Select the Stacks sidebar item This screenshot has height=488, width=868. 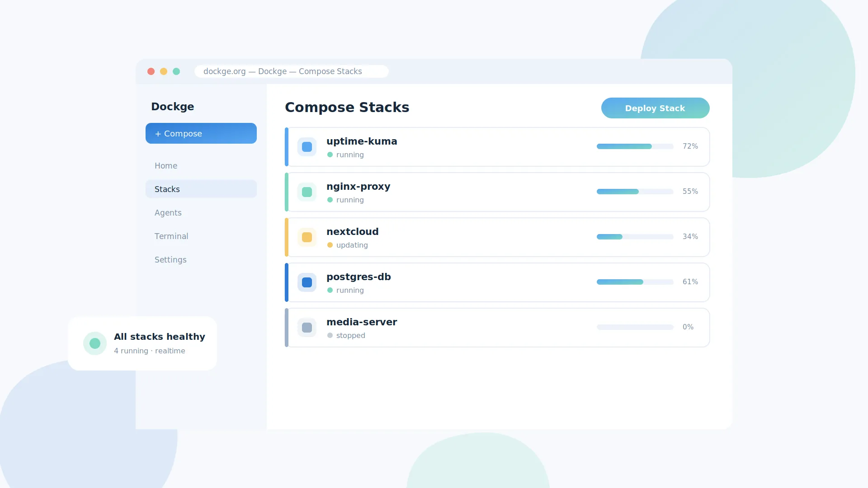pos(201,189)
